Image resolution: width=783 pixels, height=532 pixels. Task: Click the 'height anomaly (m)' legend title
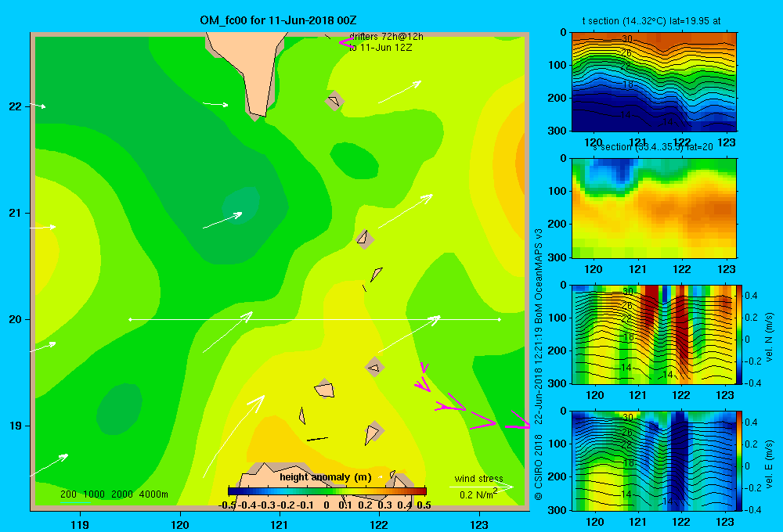[x=326, y=477]
